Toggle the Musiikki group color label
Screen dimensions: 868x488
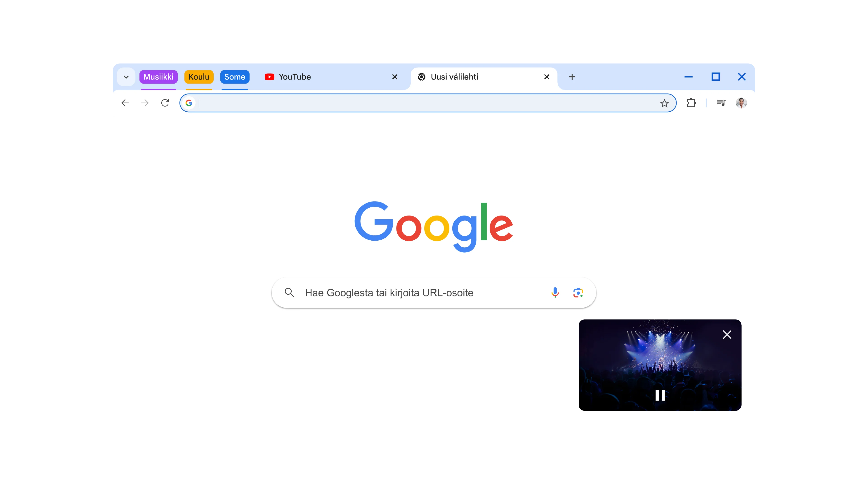point(157,76)
